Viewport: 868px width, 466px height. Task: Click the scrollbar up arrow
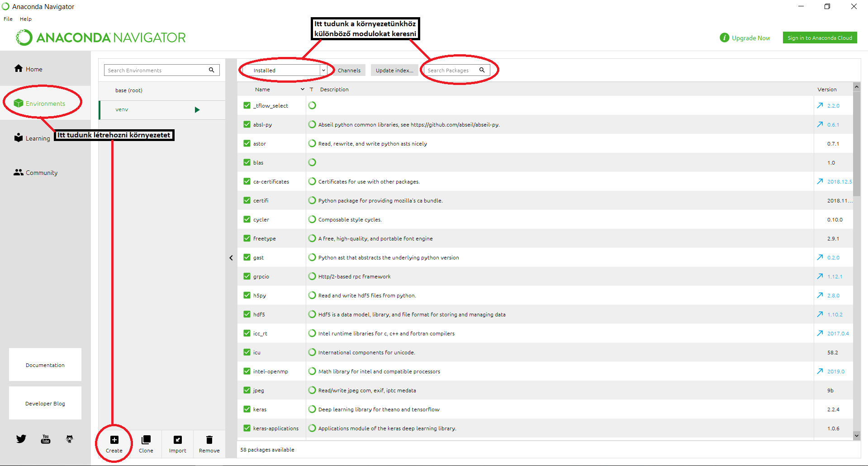pyautogui.click(x=856, y=86)
